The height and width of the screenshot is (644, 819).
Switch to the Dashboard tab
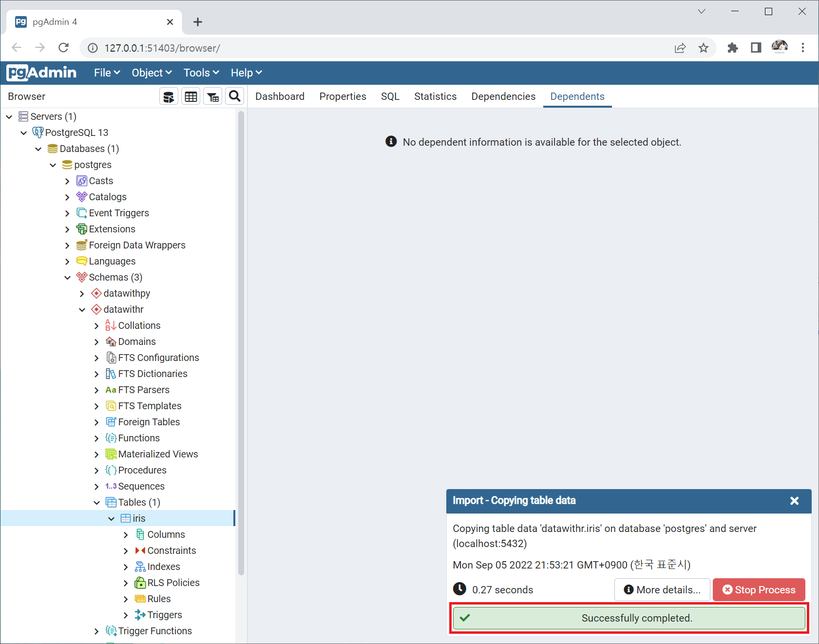coord(280,96)
